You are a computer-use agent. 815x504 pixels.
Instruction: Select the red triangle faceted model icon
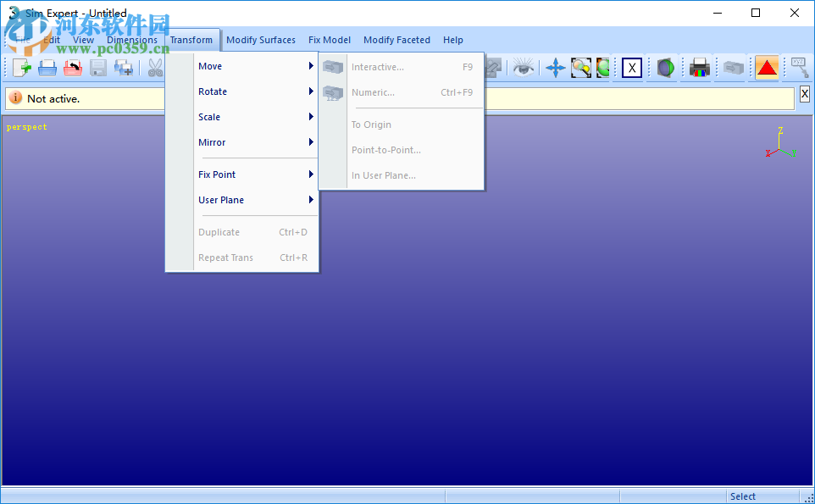766,68
